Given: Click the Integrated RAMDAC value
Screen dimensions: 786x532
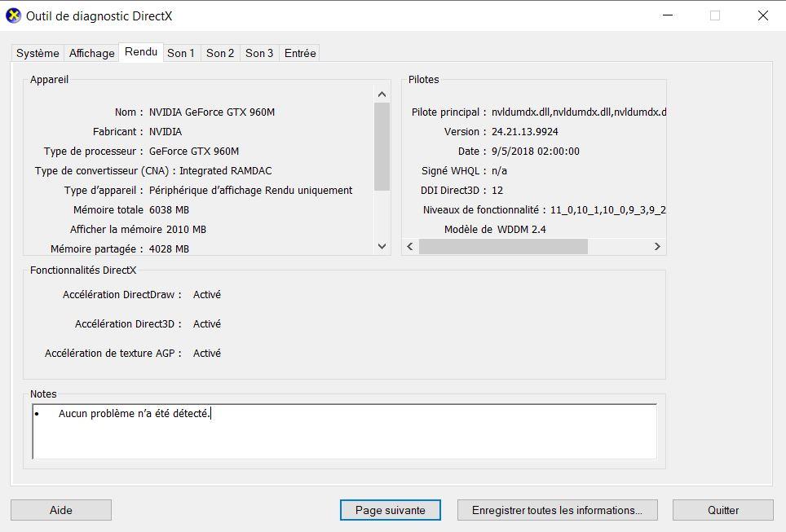Looking at the screenshot, I should (226, 171).
